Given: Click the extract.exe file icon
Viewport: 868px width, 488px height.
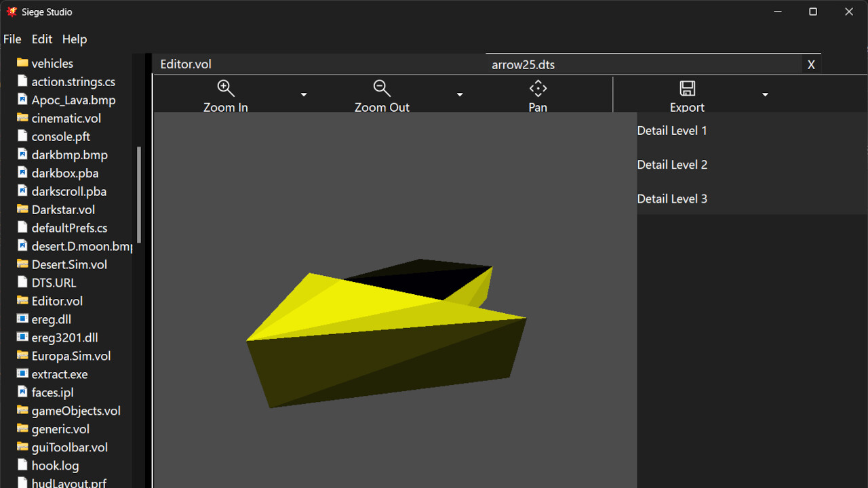Looking at the screenshot, I should pos(22,373).
